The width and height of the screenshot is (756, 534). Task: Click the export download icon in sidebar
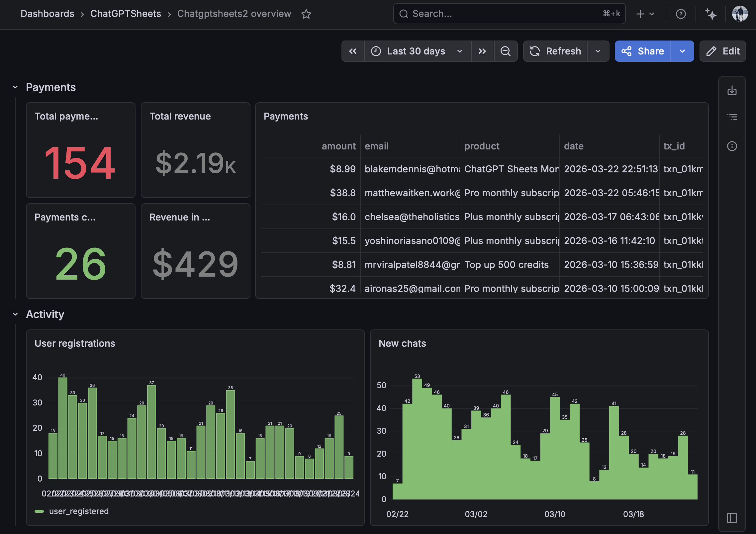[x=732, y=91]
